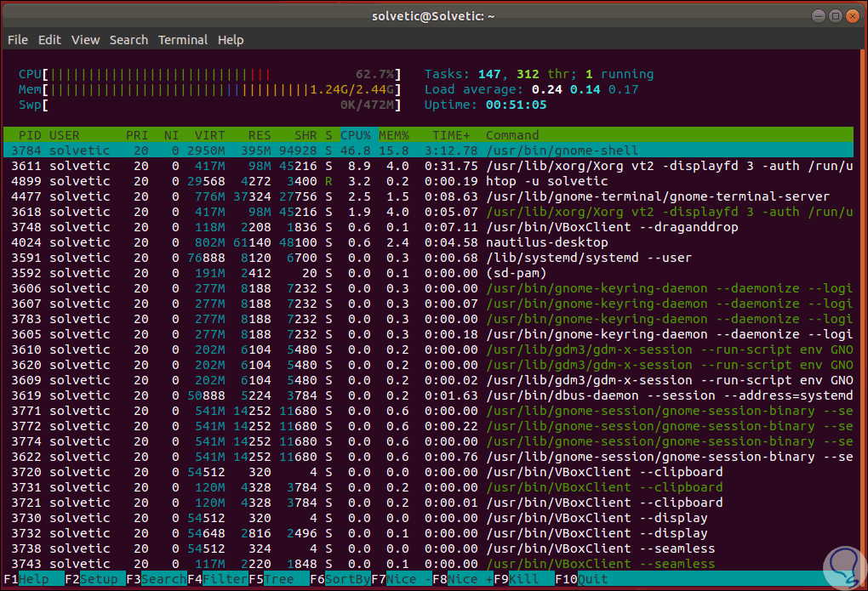The image size is (868, 591).
Task: Select process 3618 Xorg thread row
Action: click(x=428, y=212)
